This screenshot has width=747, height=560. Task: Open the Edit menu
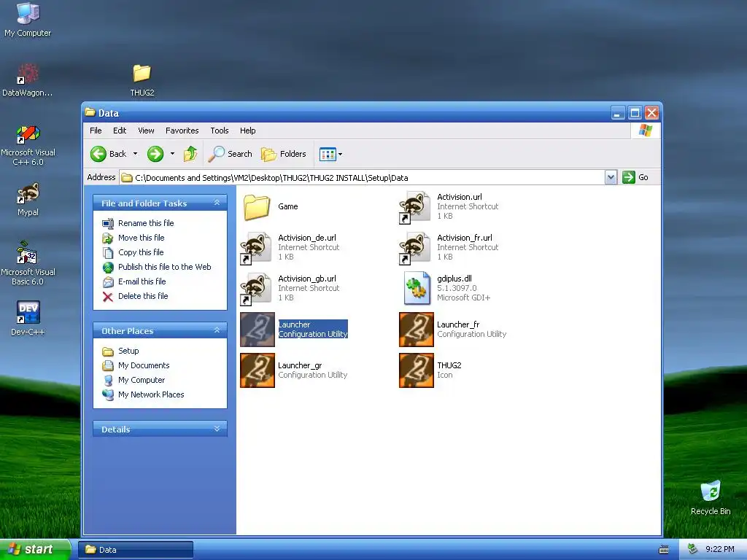pos(120,131)
